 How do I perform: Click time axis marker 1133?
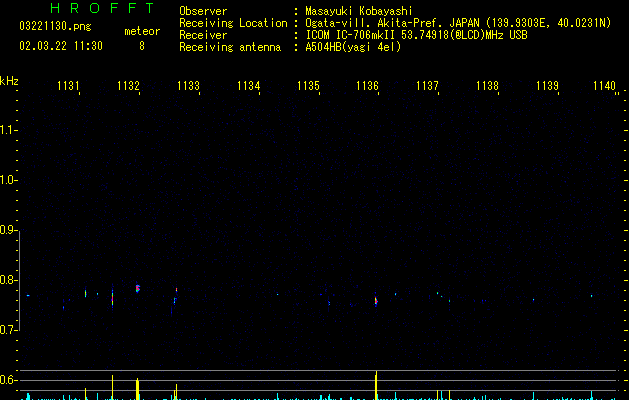coord(188,85)
